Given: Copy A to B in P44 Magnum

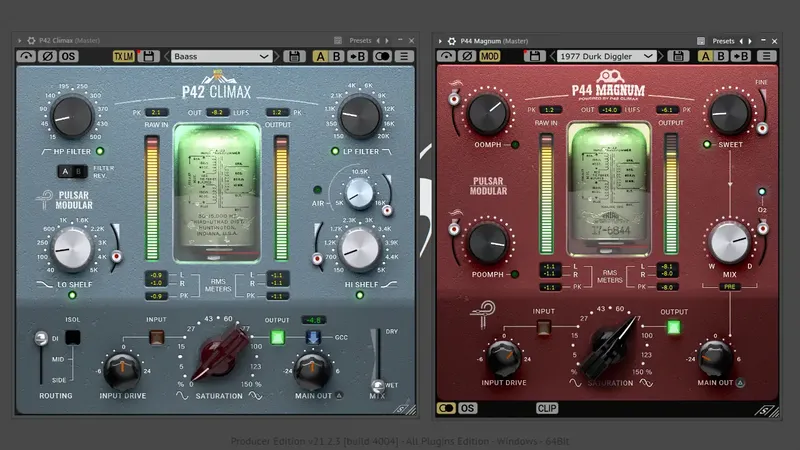Looking at the screenshot, I should coord(742,56).
